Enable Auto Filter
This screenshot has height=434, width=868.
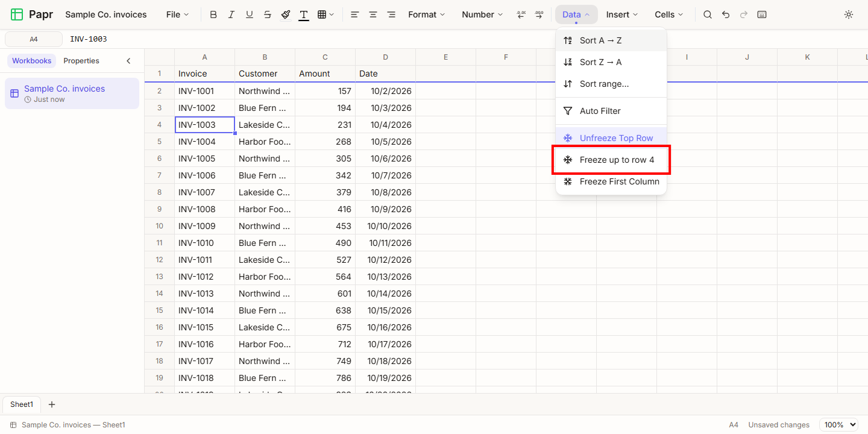[x=611, y=111]
